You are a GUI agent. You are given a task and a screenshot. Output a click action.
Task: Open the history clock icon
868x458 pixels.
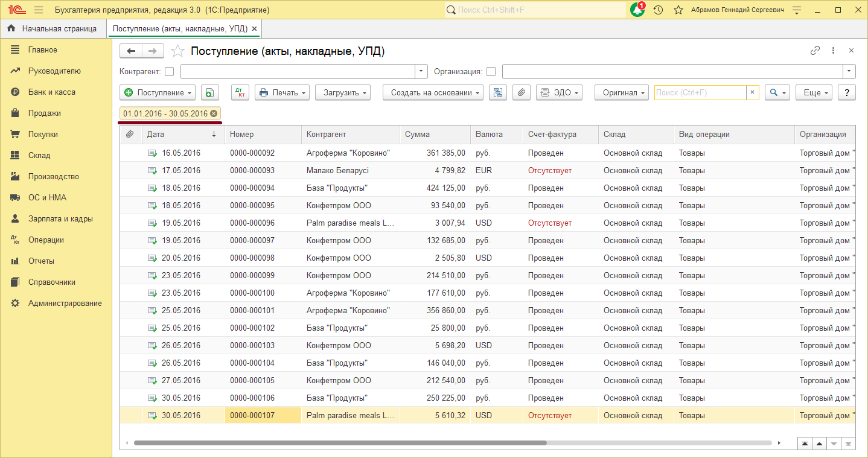point(659,10)
